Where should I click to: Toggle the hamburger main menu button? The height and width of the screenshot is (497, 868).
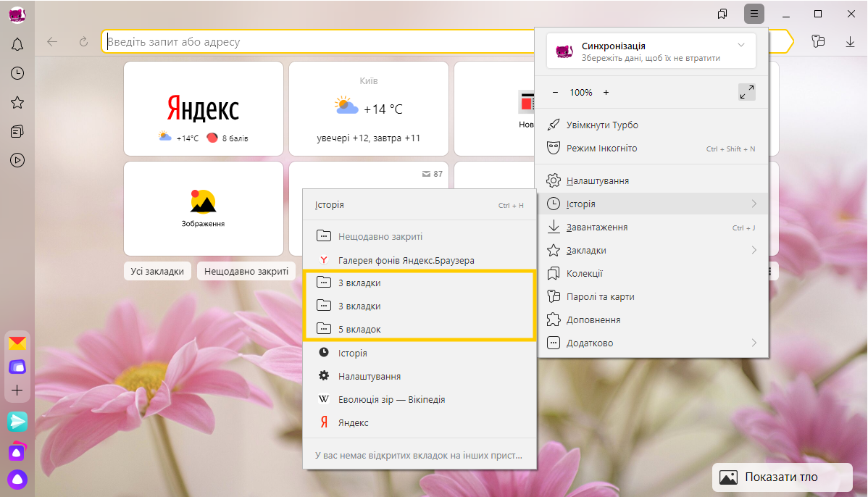pos(754,14)
